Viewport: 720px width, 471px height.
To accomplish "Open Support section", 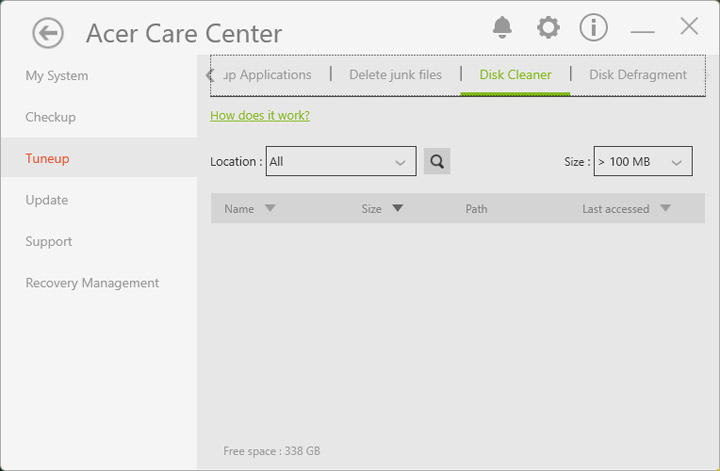I will (49, 241).
